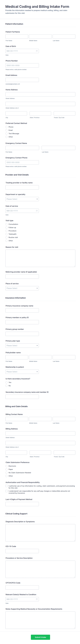Select Yes for secondary insurance
This screenshot has width=80, height=644.
point(7,382)
